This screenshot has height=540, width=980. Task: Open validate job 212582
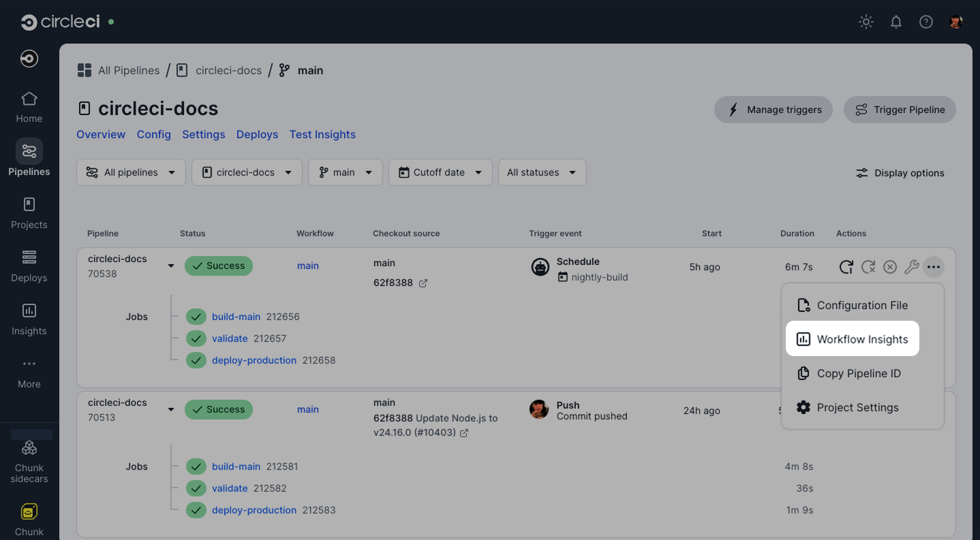point(230,488)
